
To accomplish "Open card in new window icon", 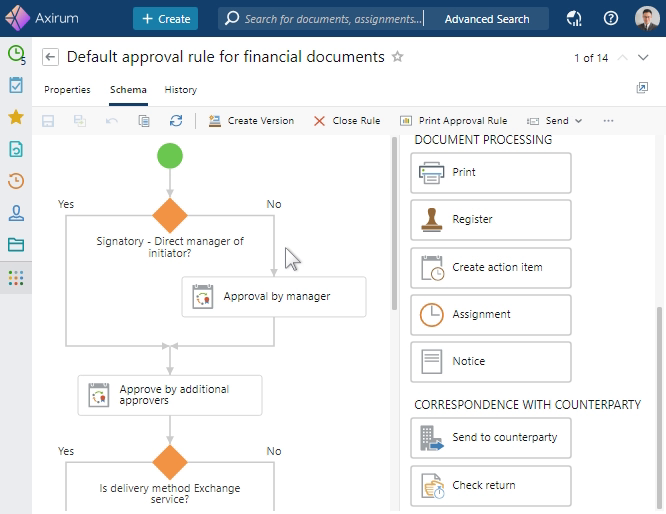I will (642, 88).
